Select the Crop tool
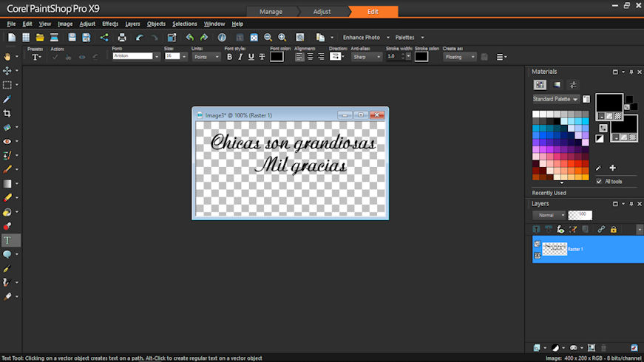The height and width of the screenshot is (362, 644). (x=7, y=113)
